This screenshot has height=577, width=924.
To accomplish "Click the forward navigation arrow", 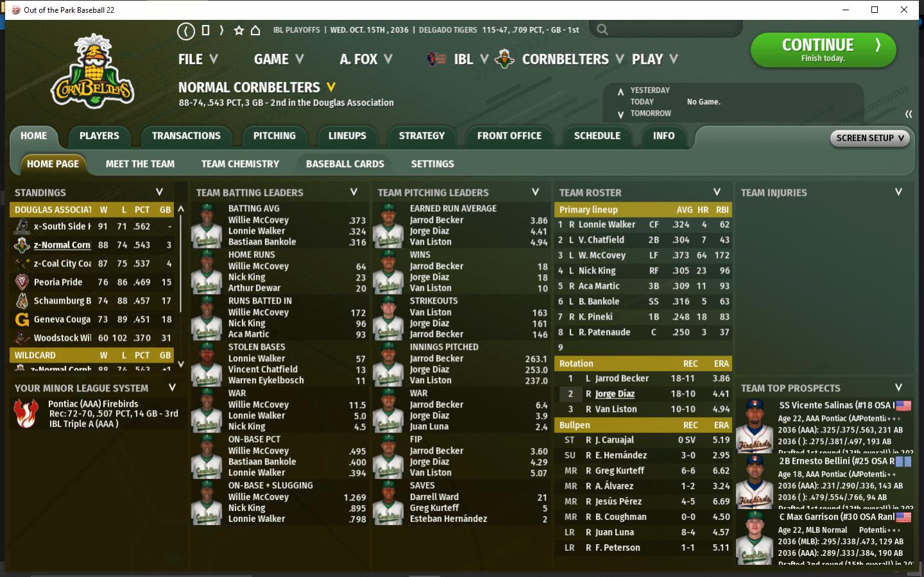I will 222,30.
